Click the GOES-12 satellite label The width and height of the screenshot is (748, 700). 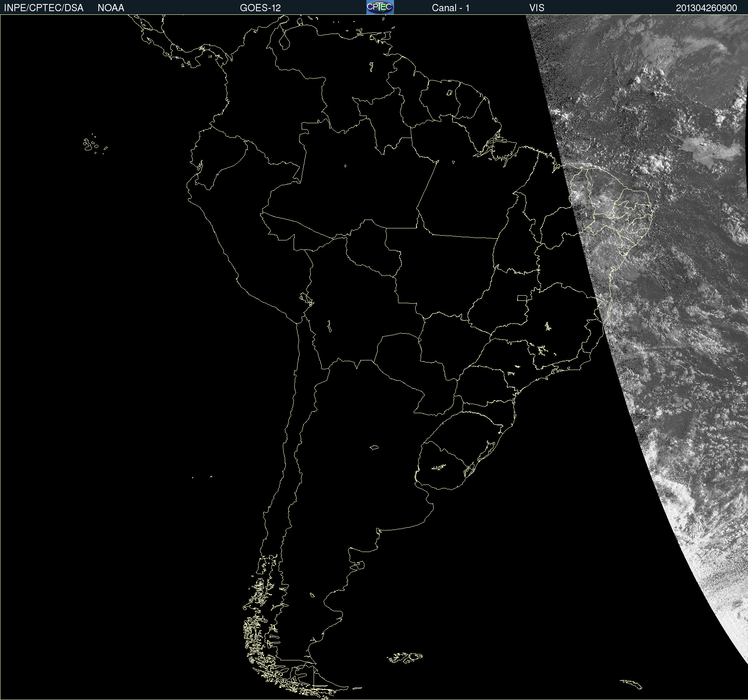tap(260, 8)
